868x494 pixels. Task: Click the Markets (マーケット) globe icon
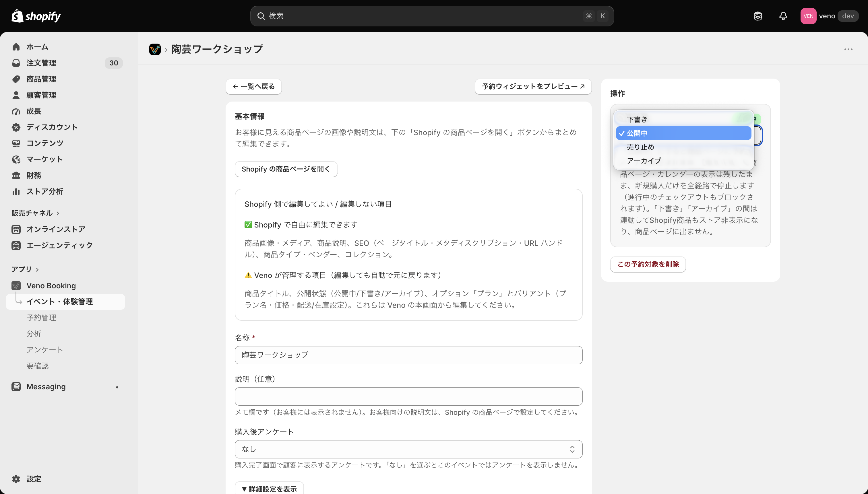pyautogui.click(x=16, y=160)
